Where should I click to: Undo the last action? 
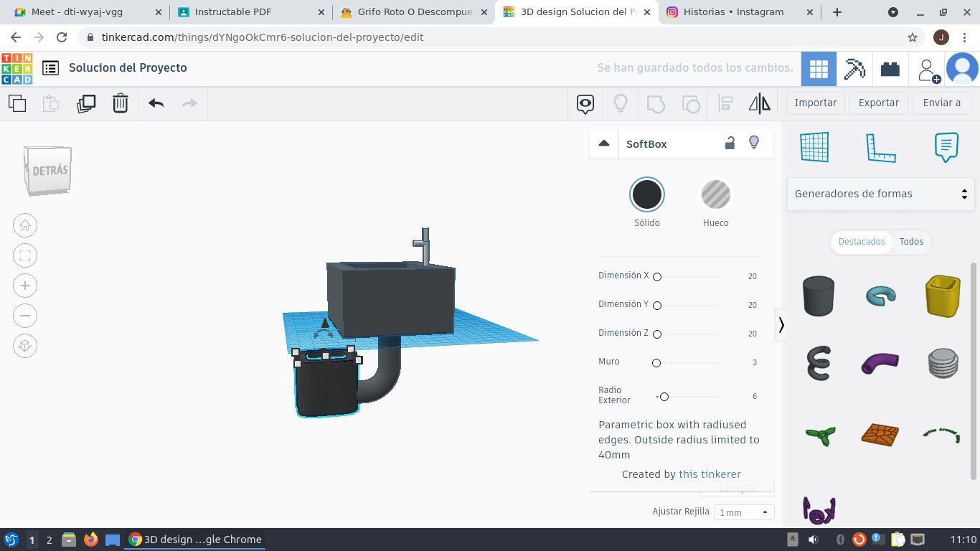pos(156,103)
